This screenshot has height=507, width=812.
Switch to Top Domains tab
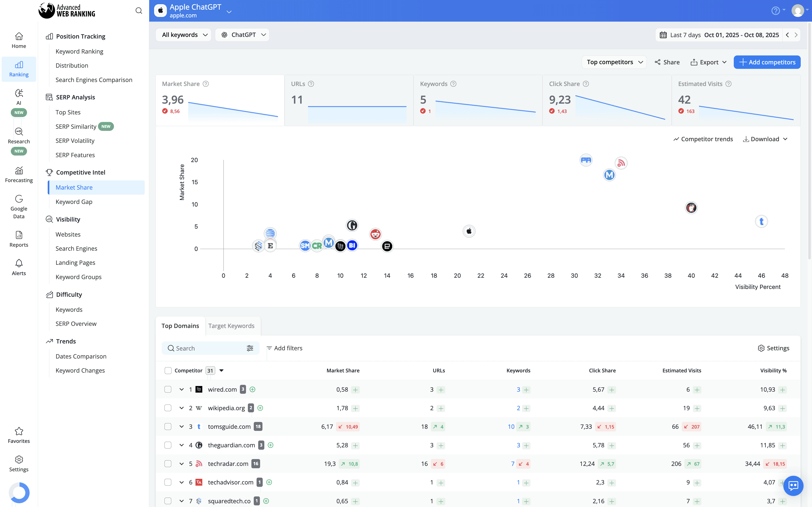click(x=180, y=326)
